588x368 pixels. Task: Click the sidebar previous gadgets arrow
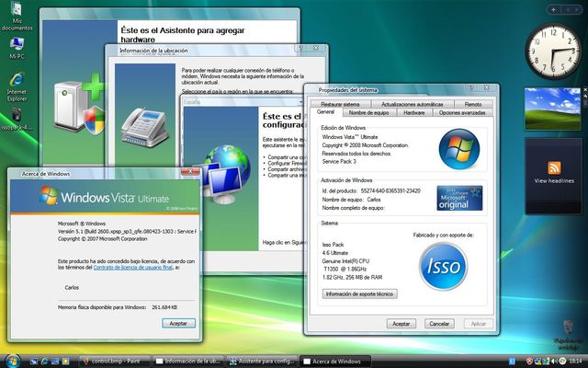click(568, 10)
